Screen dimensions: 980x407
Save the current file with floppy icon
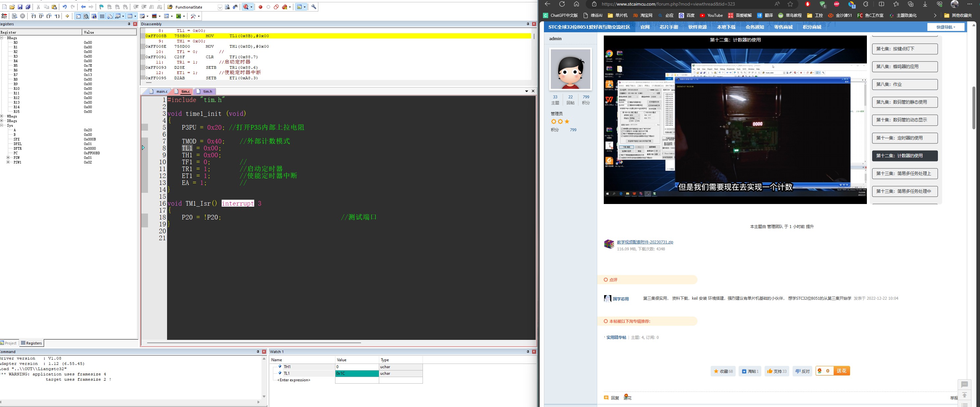click(20, 7)
